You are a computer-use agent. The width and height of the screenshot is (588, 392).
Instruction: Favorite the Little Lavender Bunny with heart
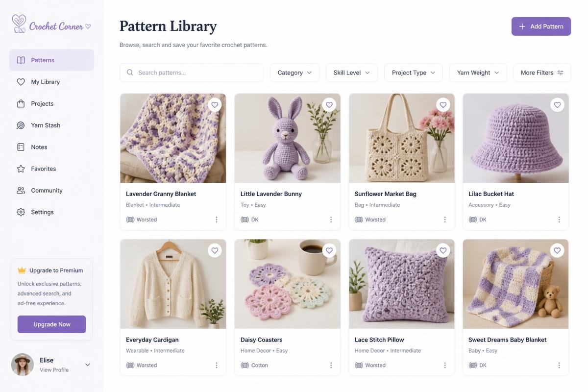(329, 105)
